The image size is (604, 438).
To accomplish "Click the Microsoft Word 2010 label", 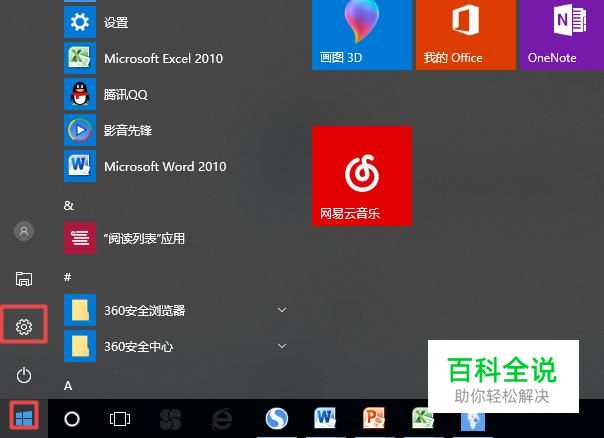I will tap(165, 166).
